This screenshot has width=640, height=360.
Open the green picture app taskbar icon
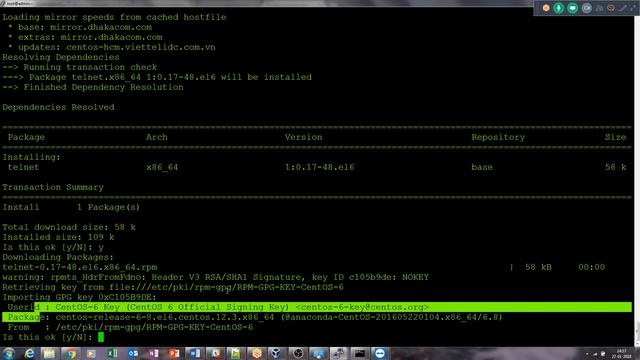[236, 353]
